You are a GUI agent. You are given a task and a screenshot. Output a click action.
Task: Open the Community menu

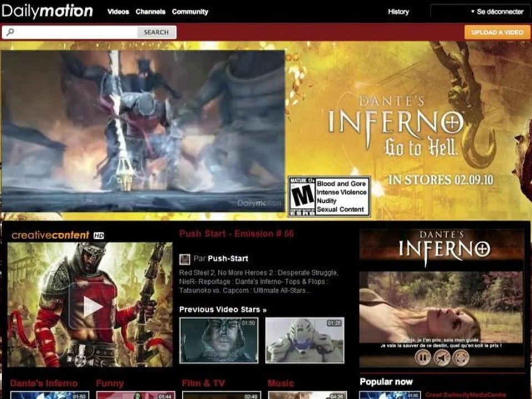[x=190, y=12]
